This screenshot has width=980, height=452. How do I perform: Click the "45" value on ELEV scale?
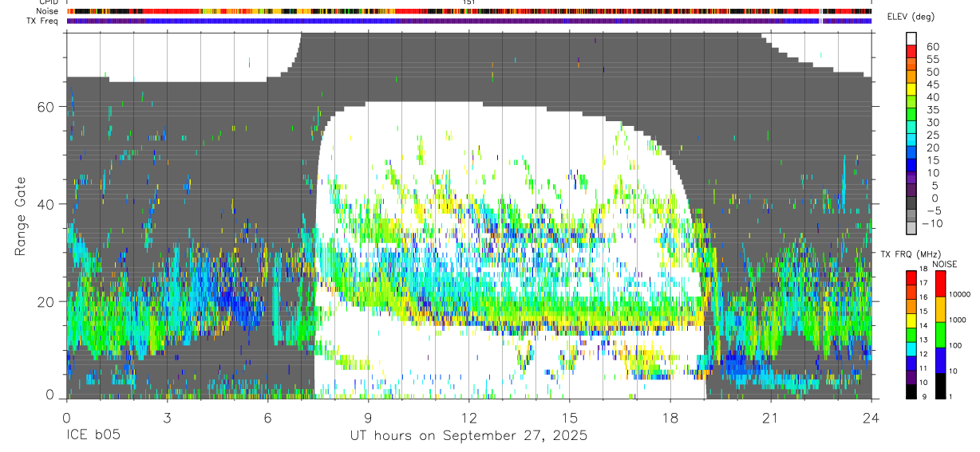click(x=932, y=85)
